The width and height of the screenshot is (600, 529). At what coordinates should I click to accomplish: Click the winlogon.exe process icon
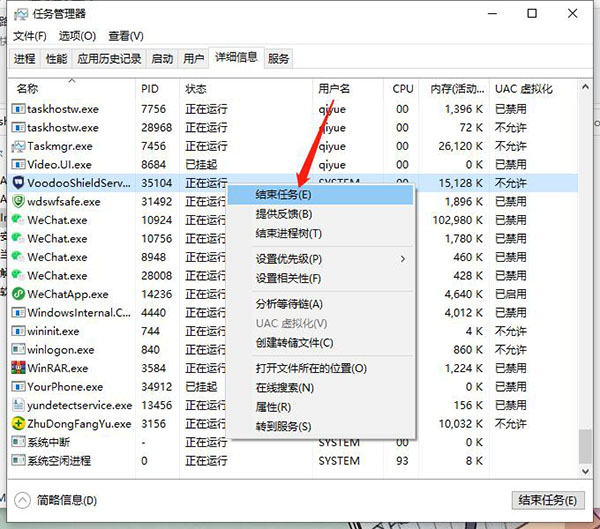pos(18,349)
